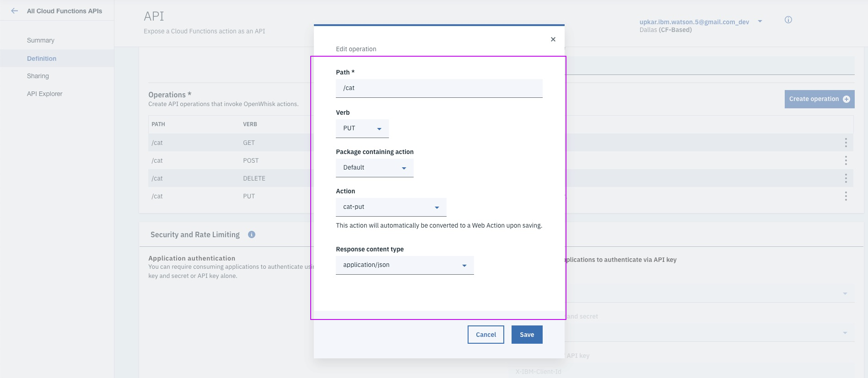This screenshot has height=378, width=868.
Task: Open kebab menu for /cat PUT row
Action: pos(846,196)
